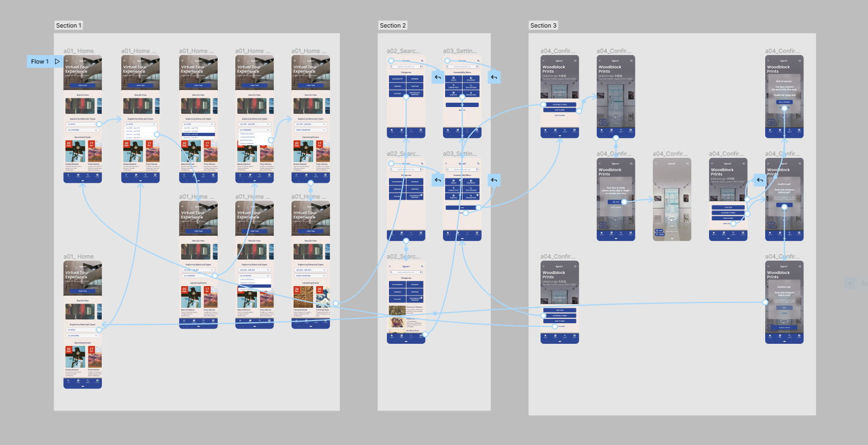This screenshot has width=868, height=445.
Task: Select back-arrow icon beside second-row a03_Settings frame
Action: click(x=494, y=180)
